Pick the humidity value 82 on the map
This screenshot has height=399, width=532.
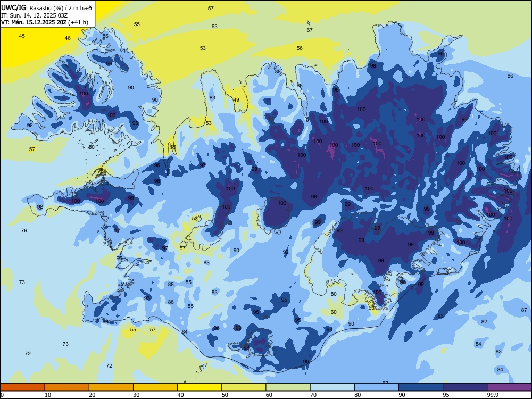tap(484, 322)
